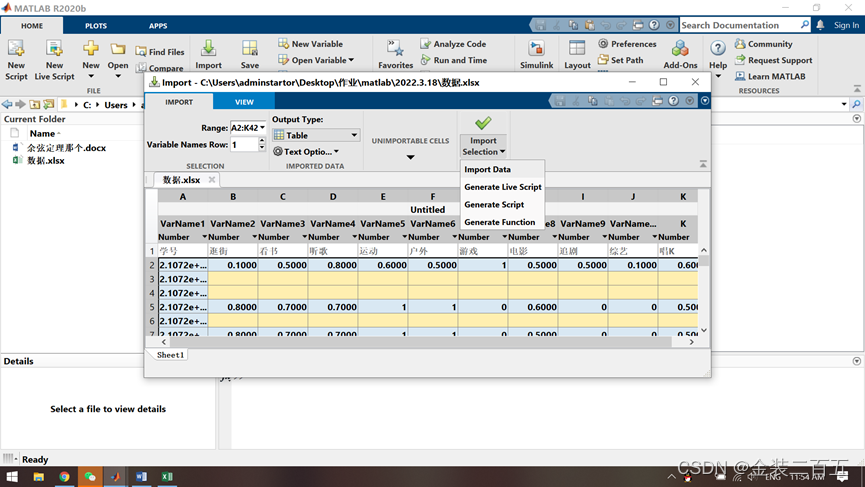The image size is (865, 487).
Task: Click the New Live Script icon
Action: (x=54, y=49)
